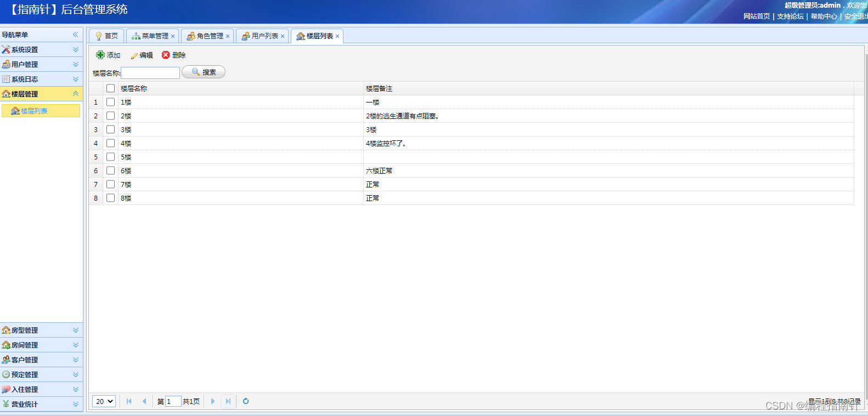
Task: Switch to the 菜单管理 tab
Action: click(x=153, y=36)
